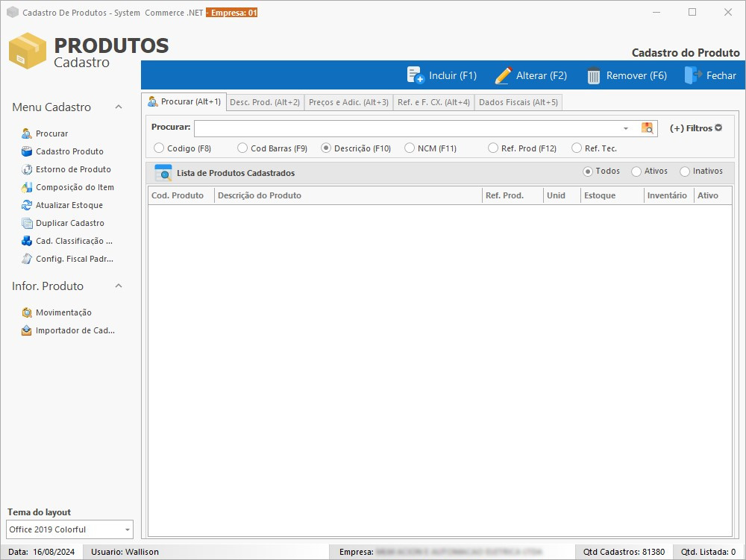The height and width of the screenshot is (560, 746).
Task: Collapse the Menu Cadastro section
Action: tap(119, 107)
